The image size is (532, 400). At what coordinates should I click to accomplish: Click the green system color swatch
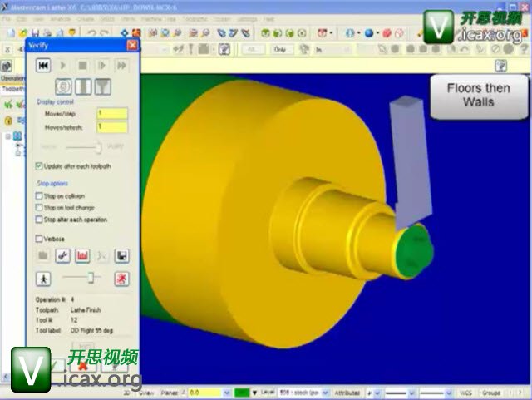click(x=242, y=393)
